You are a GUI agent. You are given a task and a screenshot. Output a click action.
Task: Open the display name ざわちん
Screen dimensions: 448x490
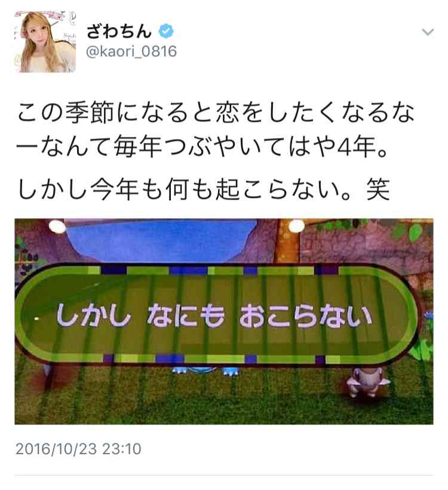119,31
